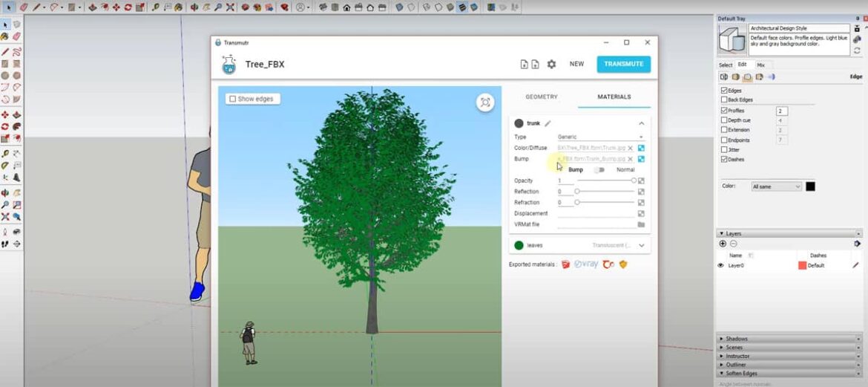The height and width of the screenshot is (387, 868).
Task: Click the NEW button in Transmutr
Action: (577, 64)
